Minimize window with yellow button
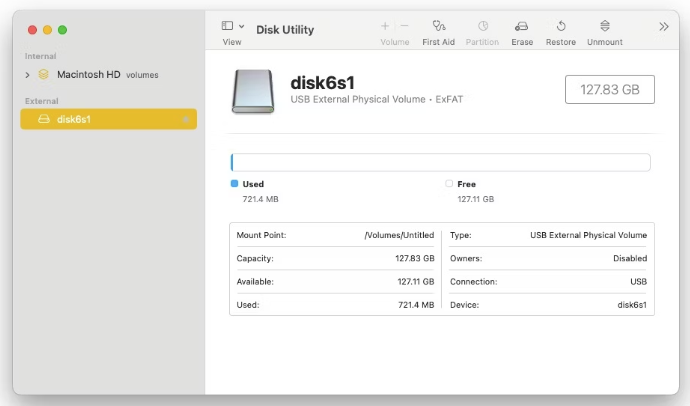Image resolution: width=690 pixels, height=406 pixels. (48, 30)
